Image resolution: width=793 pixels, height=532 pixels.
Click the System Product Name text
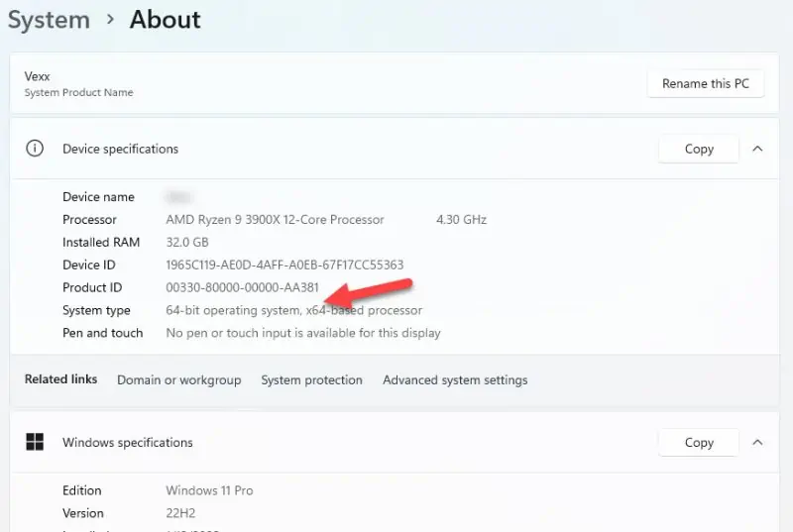(x=78, y=92)
